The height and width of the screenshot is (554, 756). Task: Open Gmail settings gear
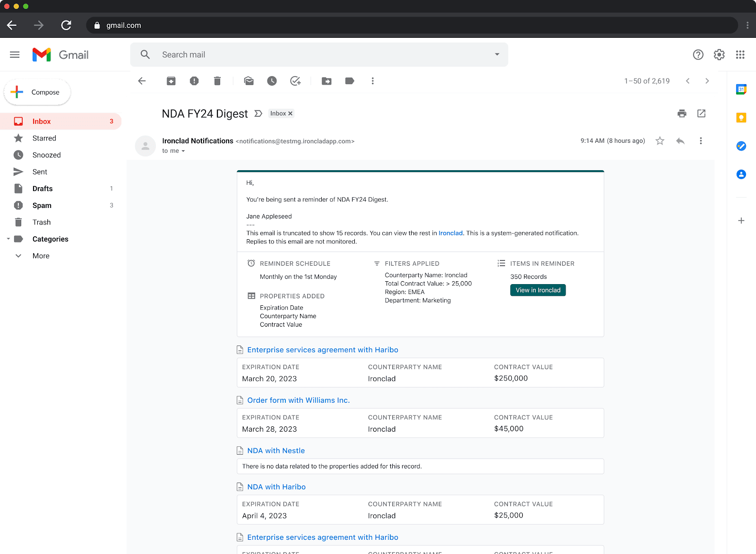pyautogui.click(x=719, y=55)
